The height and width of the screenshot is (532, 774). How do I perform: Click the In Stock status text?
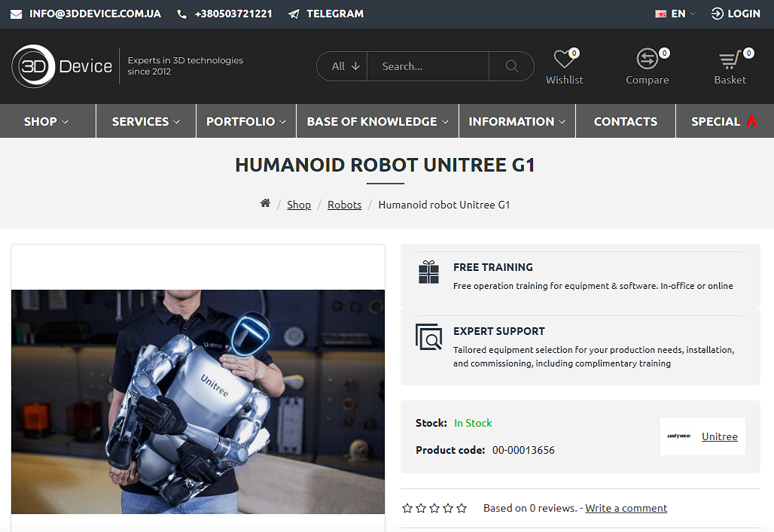point(473,423)
